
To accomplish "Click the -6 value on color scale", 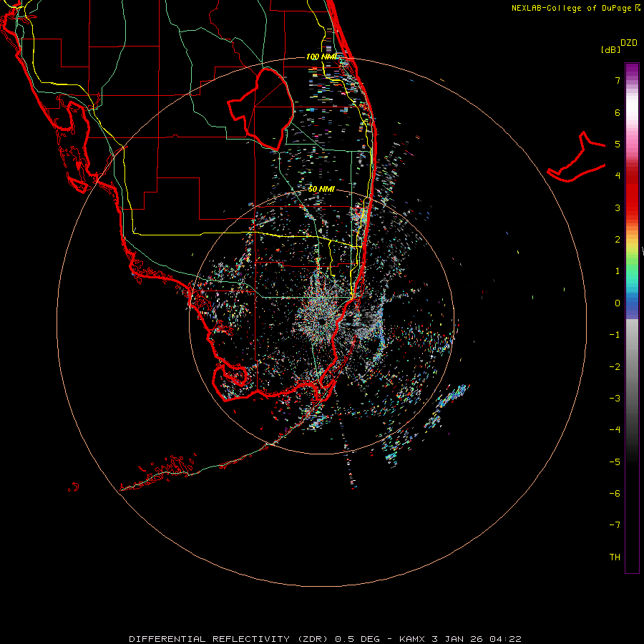I will (x=615, y=494).
